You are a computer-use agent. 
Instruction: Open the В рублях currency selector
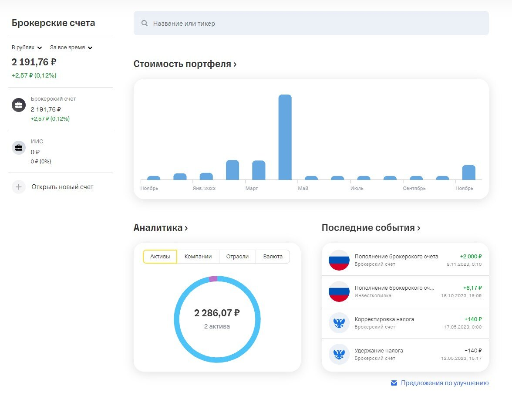[25, 47]
